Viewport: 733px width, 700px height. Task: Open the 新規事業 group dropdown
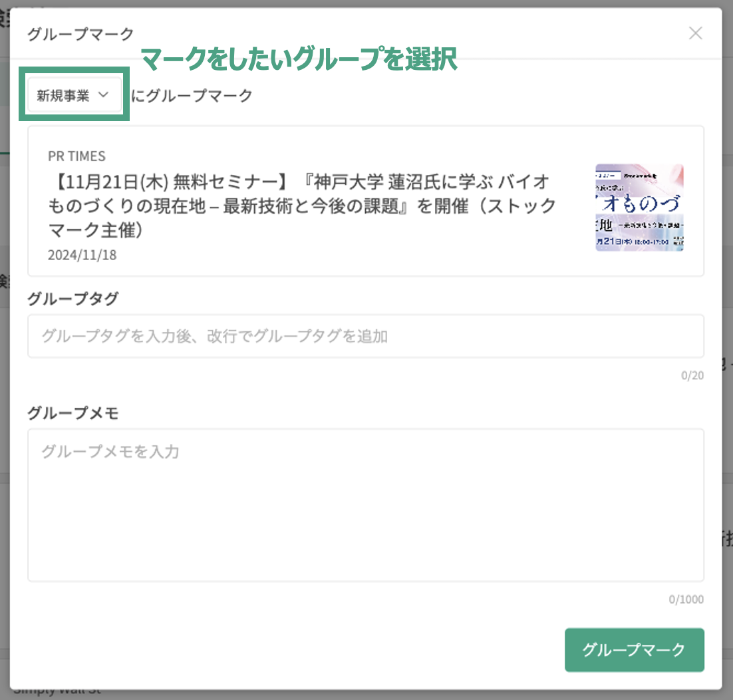(73, 96)
